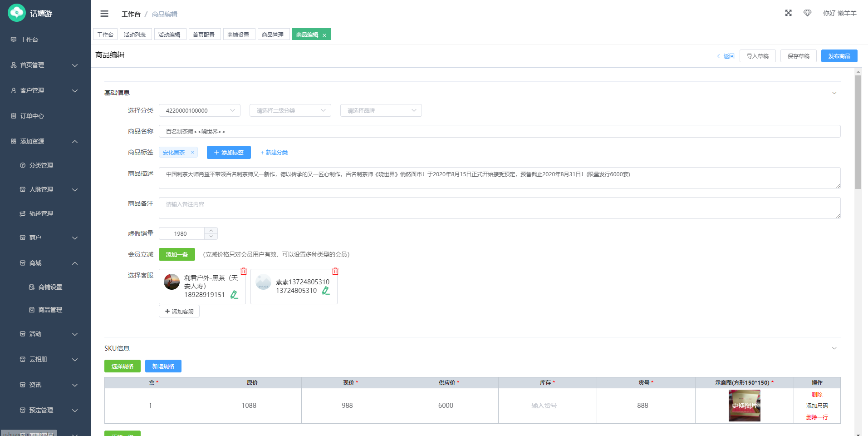Expand 人脉管理 sidebar menu
The image size is (868, 436).
(x=45, y=189)
